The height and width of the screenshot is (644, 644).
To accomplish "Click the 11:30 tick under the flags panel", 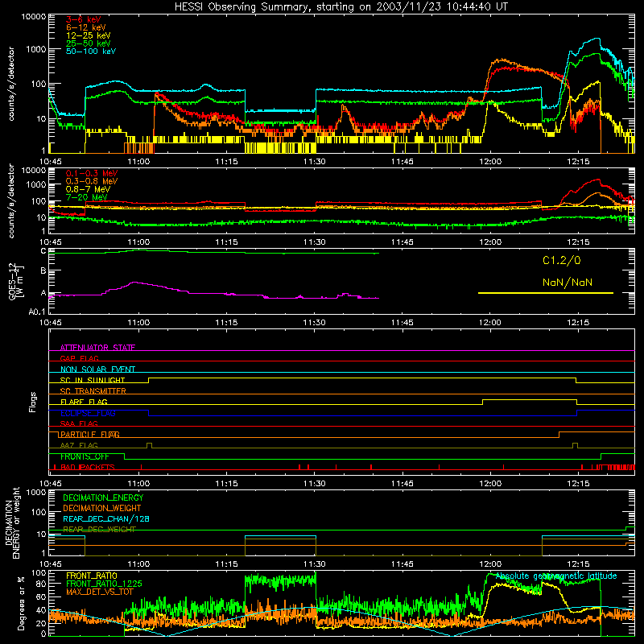I will [314, 484].
